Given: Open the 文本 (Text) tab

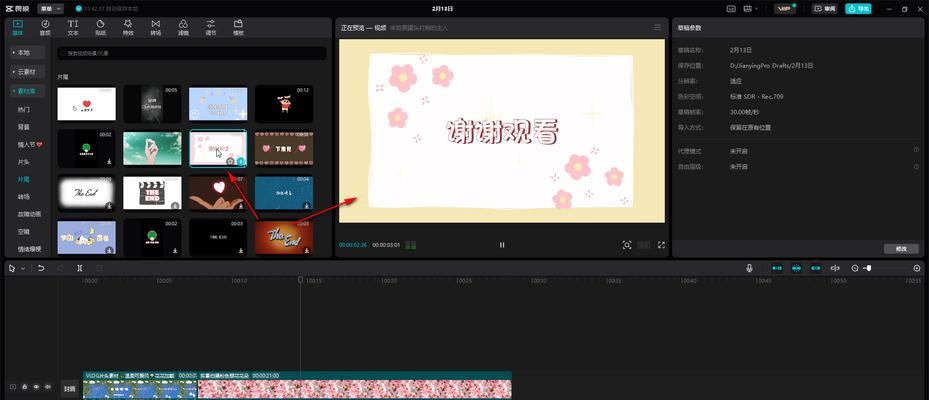Looking at the screenshot, I should coord(72,27).
